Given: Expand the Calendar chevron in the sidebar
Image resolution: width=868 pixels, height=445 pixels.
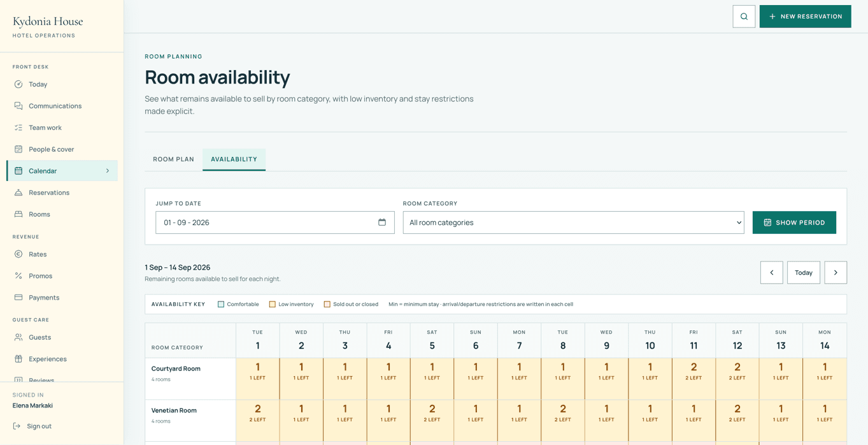Looking at the screenshot, I should (x=108, y=171).
